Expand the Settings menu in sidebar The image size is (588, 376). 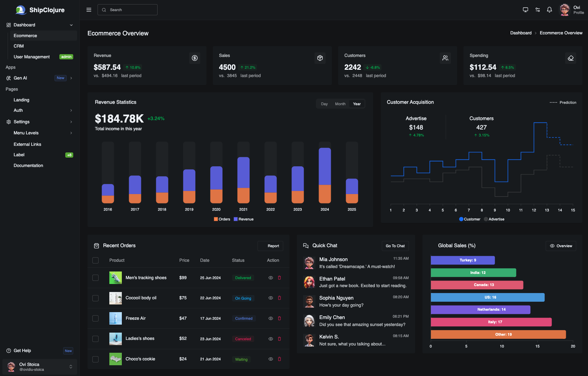71,122
